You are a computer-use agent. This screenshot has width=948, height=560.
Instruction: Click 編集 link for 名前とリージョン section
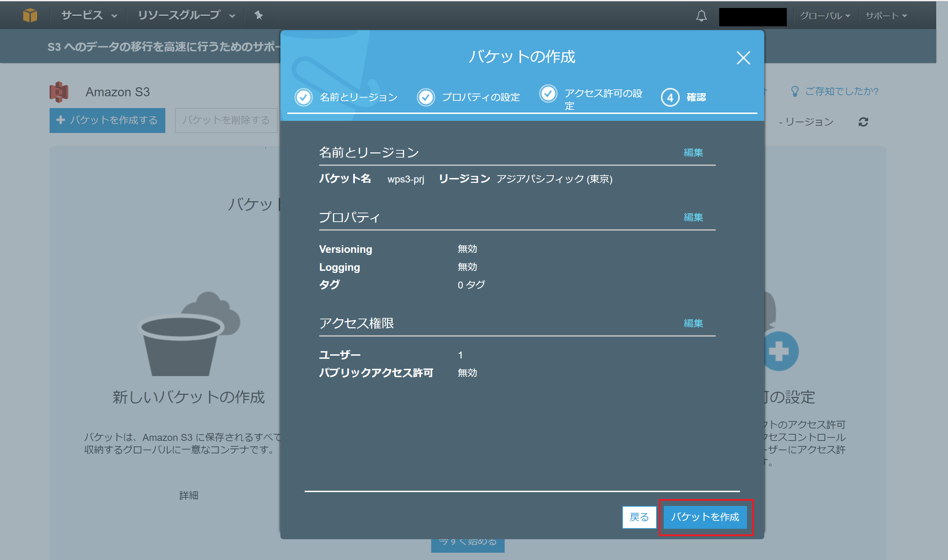pos(693,152)
